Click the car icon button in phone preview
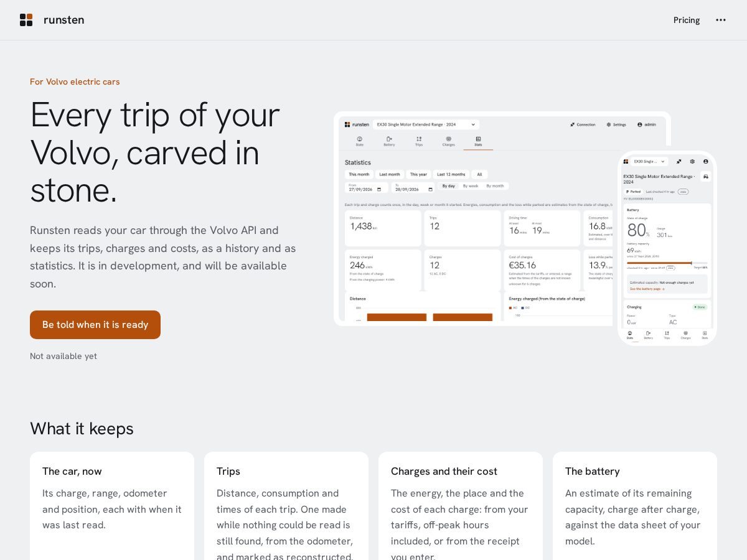Viewport: 747px width, 560px height. point(705,177)
